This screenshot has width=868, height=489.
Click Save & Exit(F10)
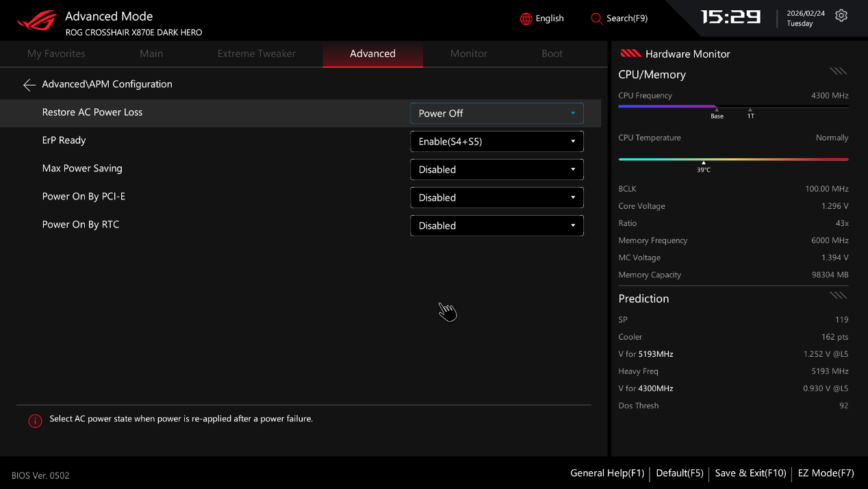pyautogui.click(x=750, y=473)
